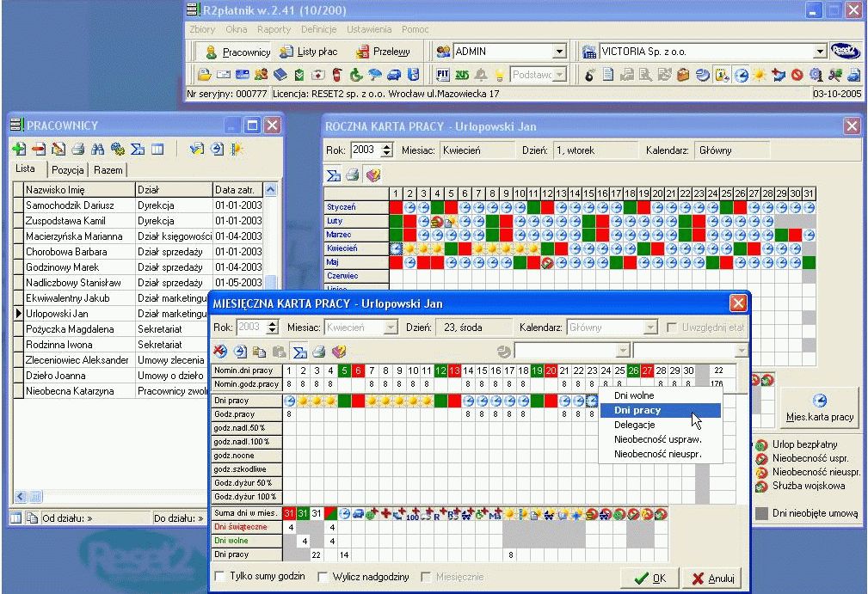868x594 pixels.
Task: Click the umbrella icon in the main toolbar
Action: [375, 74]
